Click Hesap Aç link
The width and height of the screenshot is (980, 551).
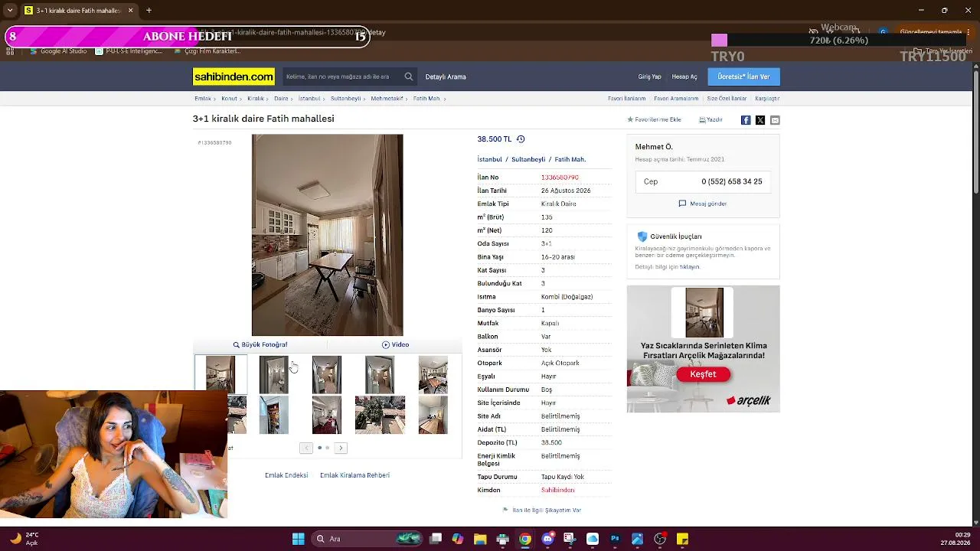click(x=684, y=77)
